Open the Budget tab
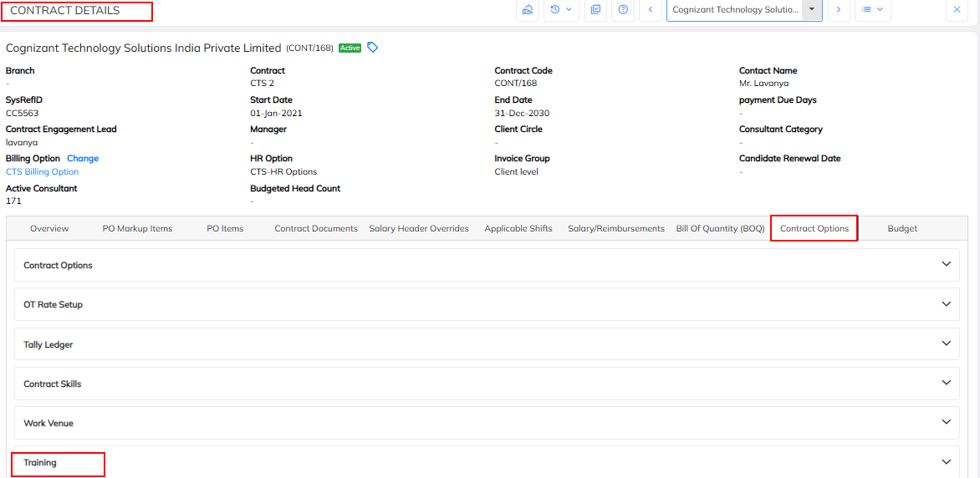 click(x=902, y=229)
